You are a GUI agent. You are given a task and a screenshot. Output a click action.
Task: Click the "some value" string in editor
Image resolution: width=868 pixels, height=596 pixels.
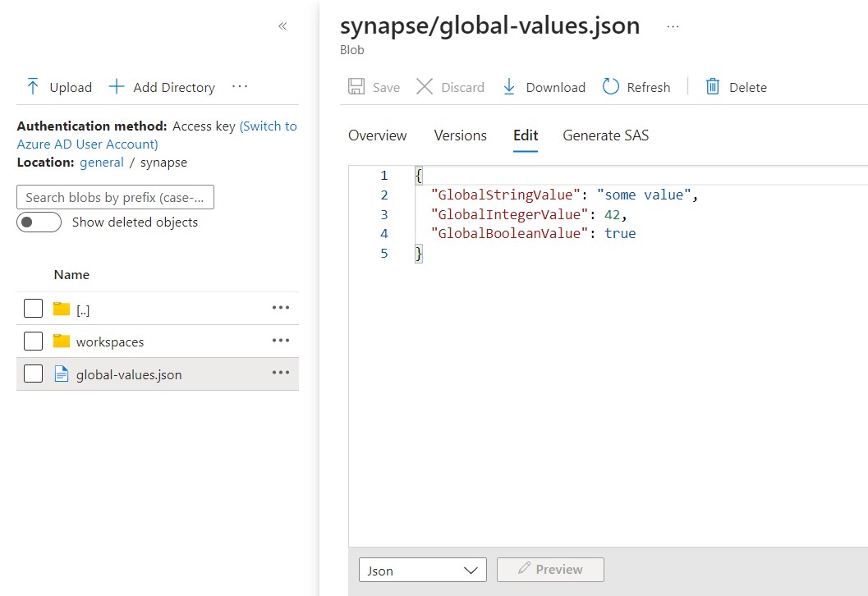(644, 195)
